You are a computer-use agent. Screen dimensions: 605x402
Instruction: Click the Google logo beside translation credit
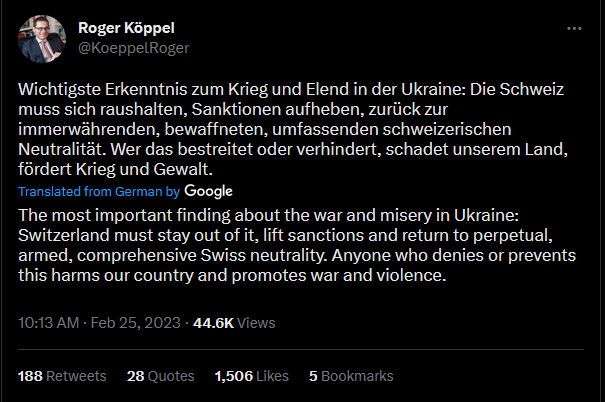tap(208, 191)
